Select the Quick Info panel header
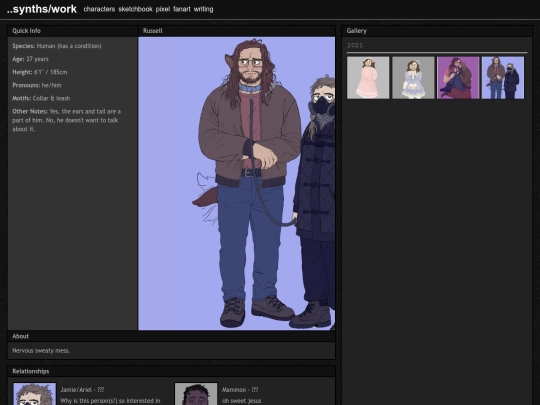Screen dimensions: 540x405 pyautogui.click(x=72, y=31)
